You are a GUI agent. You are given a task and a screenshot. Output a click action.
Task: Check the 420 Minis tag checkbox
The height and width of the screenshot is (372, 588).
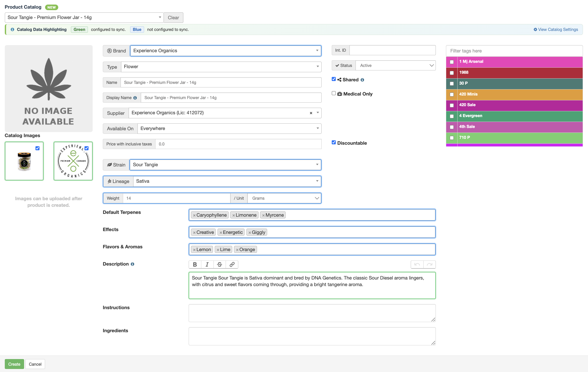pos(452,95)
